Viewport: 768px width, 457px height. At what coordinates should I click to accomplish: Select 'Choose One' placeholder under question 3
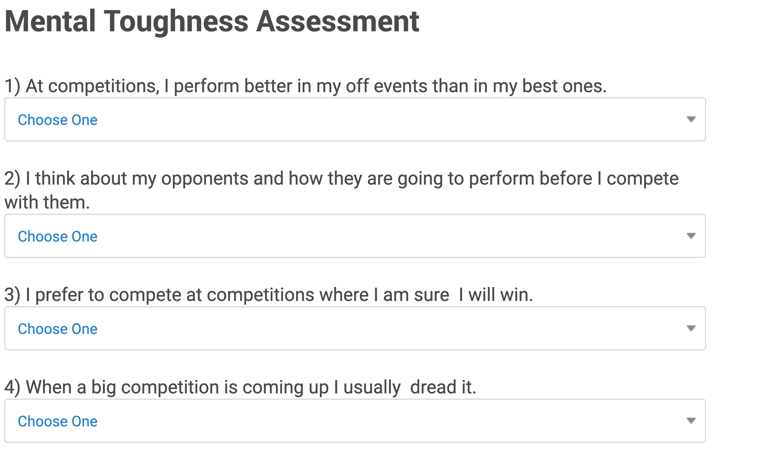[57, 329]
